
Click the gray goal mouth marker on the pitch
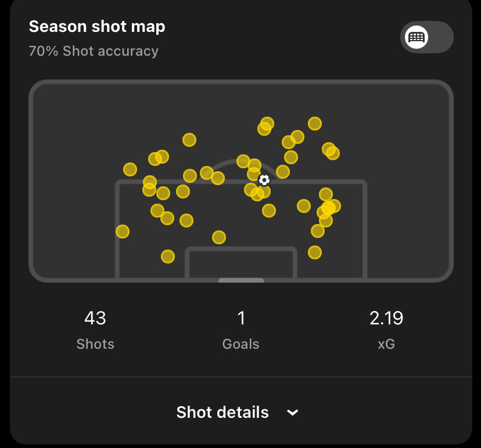240,280
